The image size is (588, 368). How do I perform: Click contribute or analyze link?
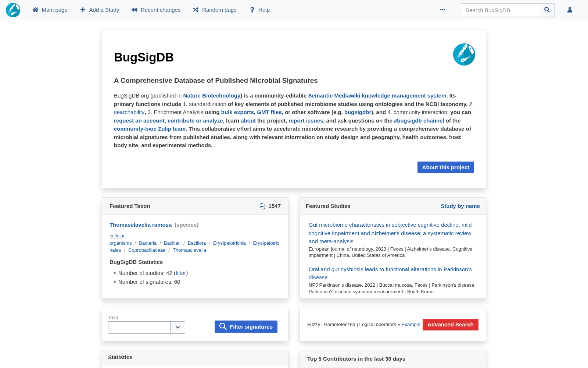(x=195, y=121)
